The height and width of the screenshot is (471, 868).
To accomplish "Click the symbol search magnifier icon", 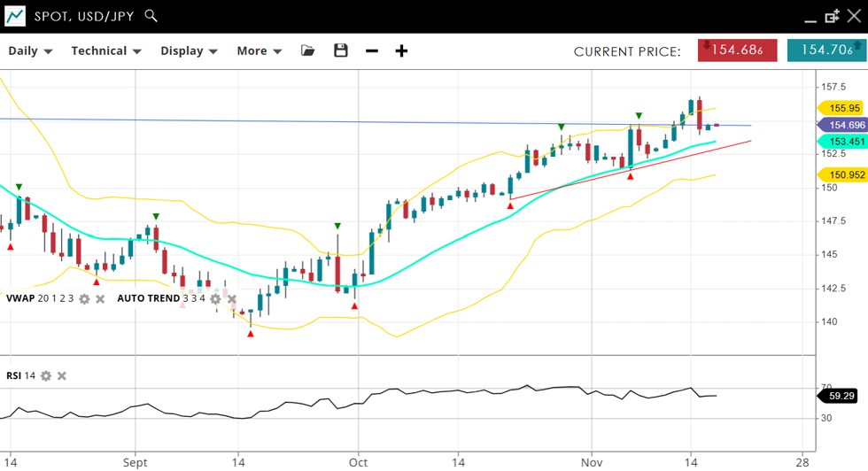I will [151, 16].
